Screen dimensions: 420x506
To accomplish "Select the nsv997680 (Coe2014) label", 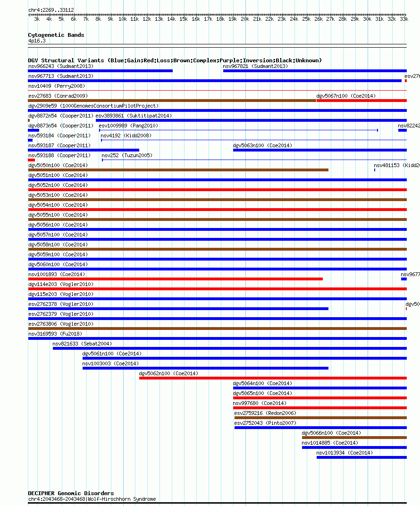I will coord(260,404).
